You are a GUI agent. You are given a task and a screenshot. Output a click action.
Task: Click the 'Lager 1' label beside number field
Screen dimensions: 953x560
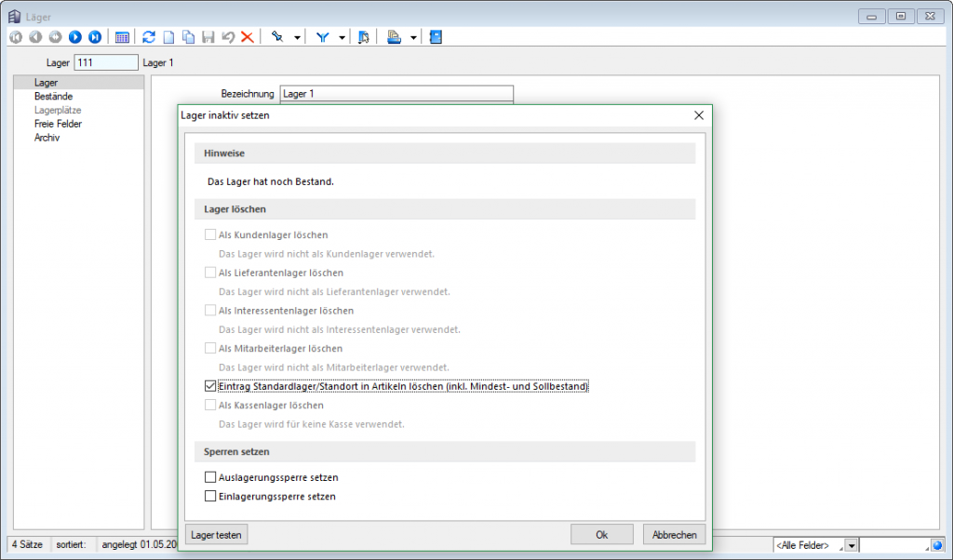(158, 62)
